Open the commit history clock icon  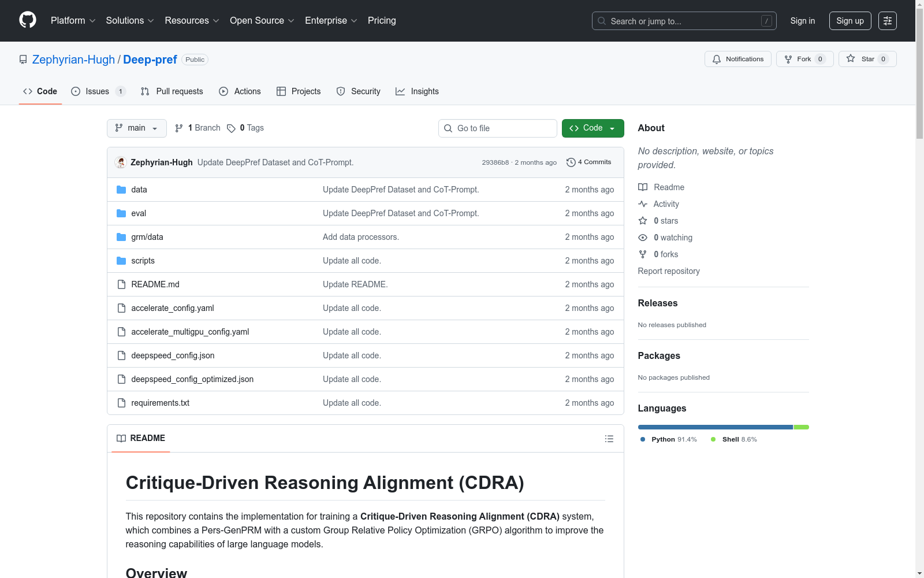(571, 162)
